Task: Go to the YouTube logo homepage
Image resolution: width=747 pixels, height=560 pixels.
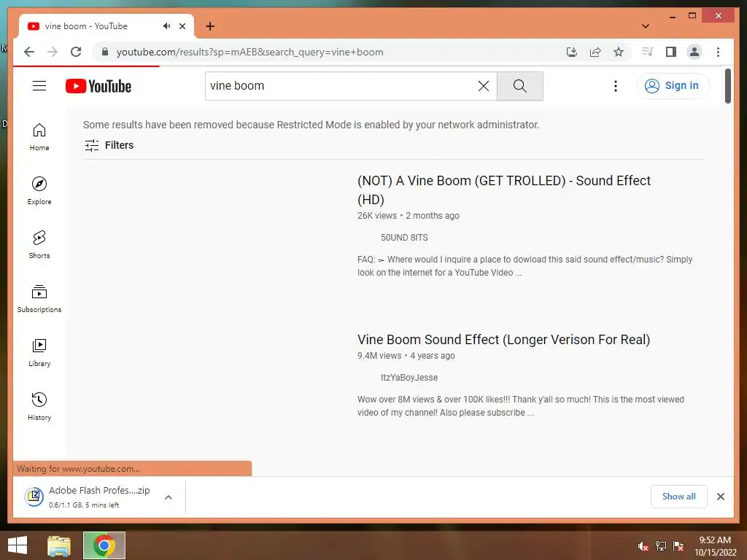Action: [x=98, y=86]
